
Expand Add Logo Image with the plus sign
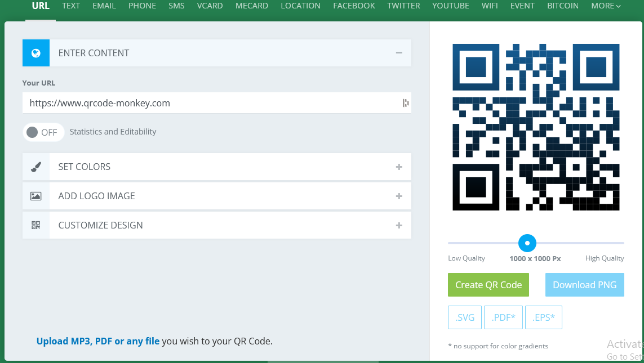tap(399, 196)
